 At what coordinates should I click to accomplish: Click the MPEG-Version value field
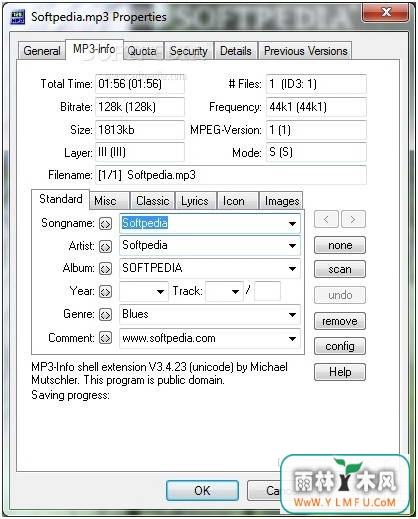(x=316, y=130)
